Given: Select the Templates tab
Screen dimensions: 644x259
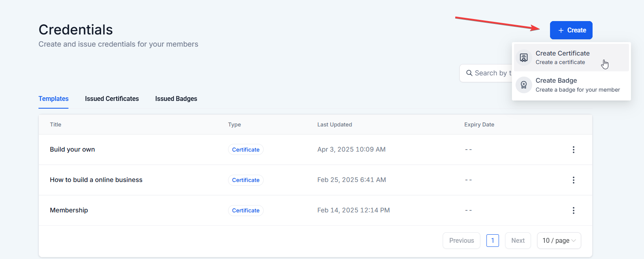Looking at the screenshot, I should click(53, 99).
